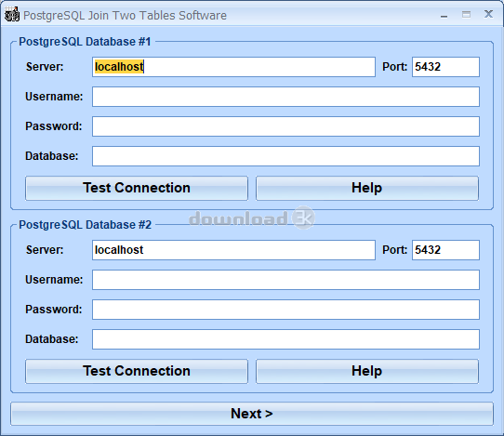Screen dimensions: 504x436
Task: Select the Database name field for Database #1
Action: (x=285, y=156)
